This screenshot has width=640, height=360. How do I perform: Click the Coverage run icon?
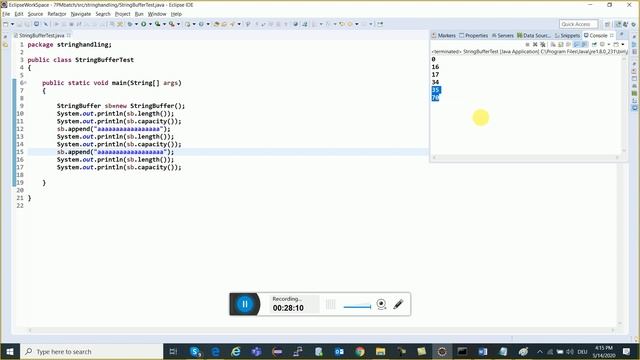click(157, 24)
